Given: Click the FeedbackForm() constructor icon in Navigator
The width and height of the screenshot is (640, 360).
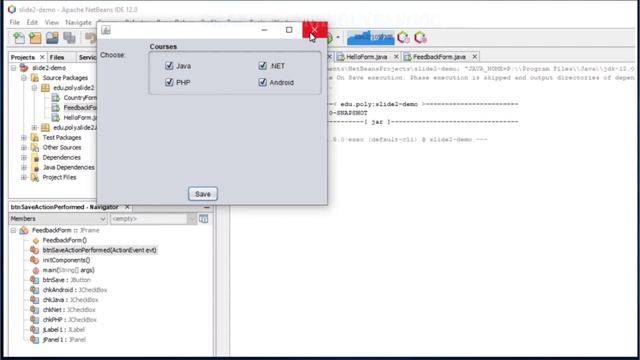Looking at the screenshot, I should tap(36, 240).
